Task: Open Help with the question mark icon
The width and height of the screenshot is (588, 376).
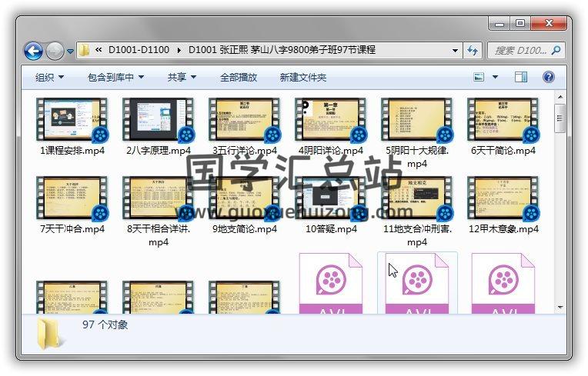Action: (548, 77)
